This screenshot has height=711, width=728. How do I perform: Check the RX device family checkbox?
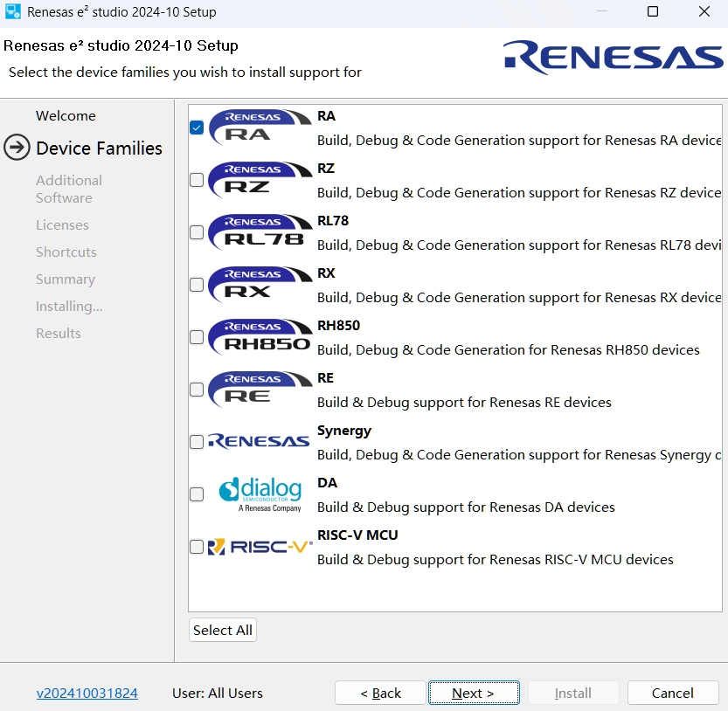click(197, 285)
